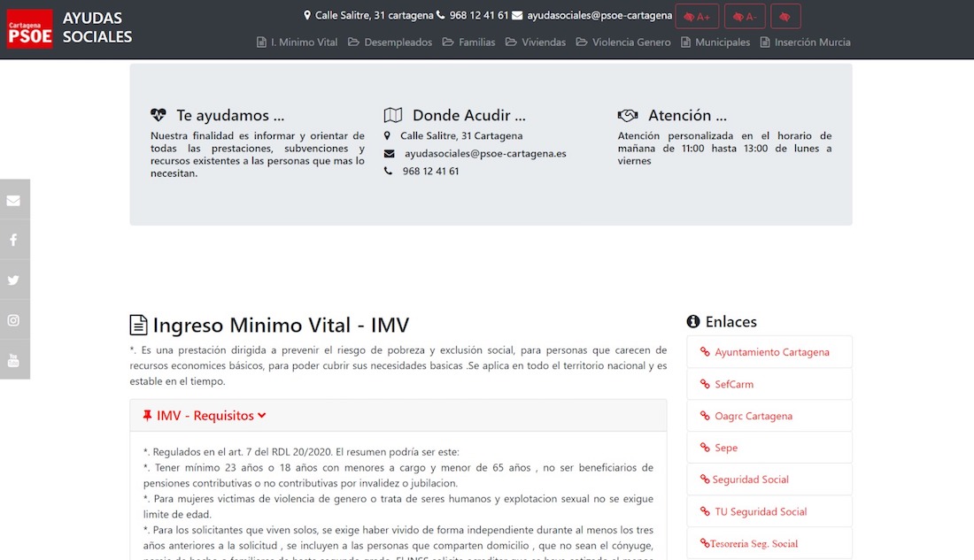Open the Violencia Genero menu
Image resolution: width=974 pixels, height=560 pixels.
tap(623, 42)
